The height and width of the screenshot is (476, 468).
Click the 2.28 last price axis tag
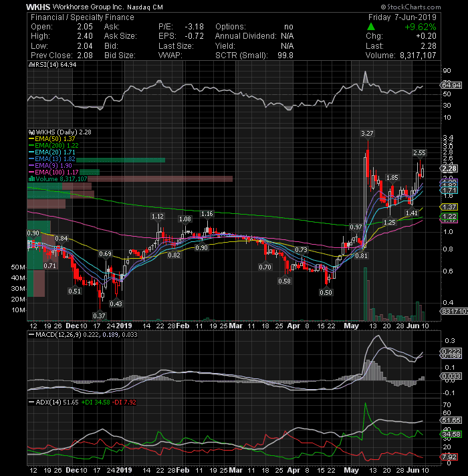[449, 168]
